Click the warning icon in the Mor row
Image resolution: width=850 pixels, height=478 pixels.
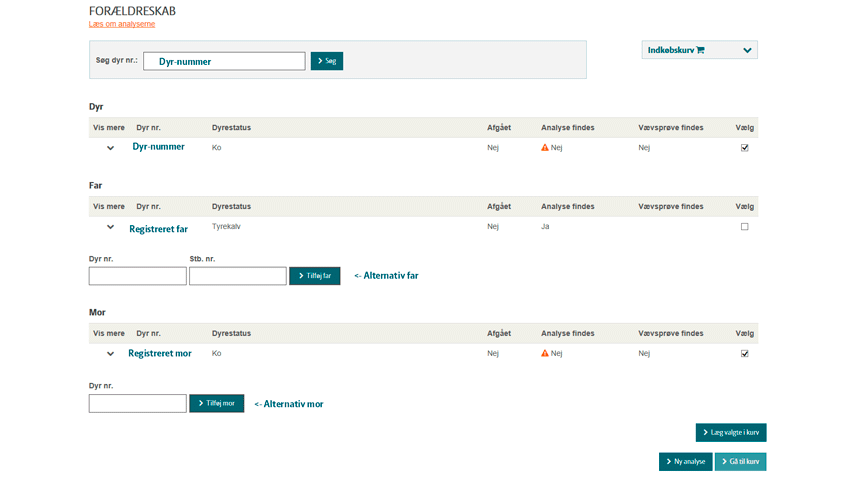(545, 354)
